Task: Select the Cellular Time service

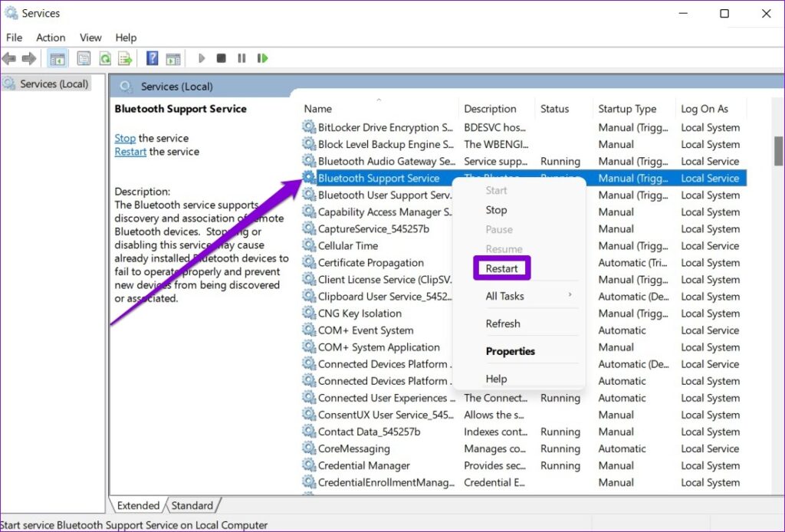Action: pos(350,245)
